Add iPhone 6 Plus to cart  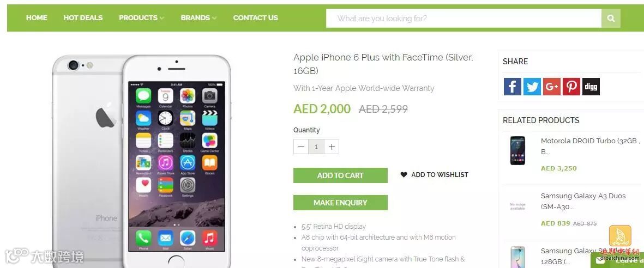pos(340,175)
